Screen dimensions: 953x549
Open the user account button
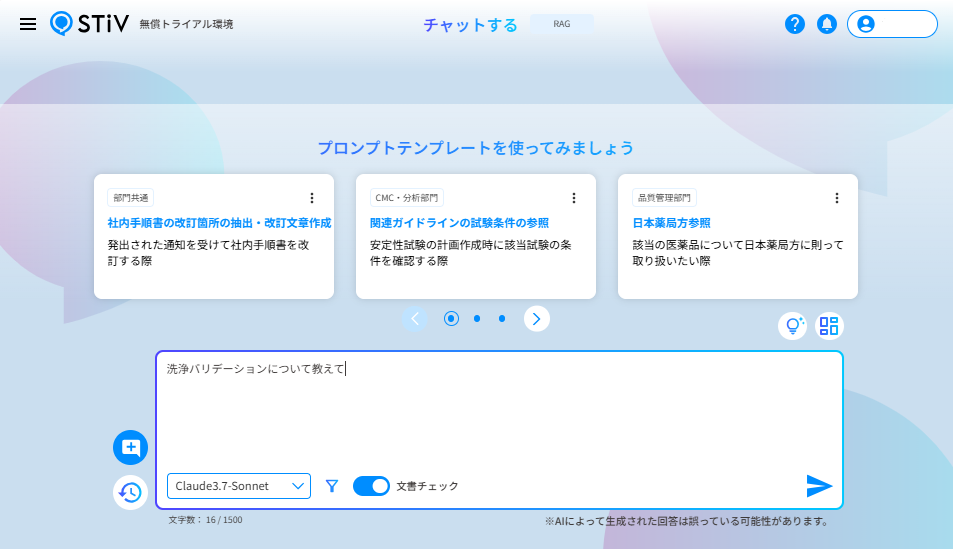pos(892,24)
